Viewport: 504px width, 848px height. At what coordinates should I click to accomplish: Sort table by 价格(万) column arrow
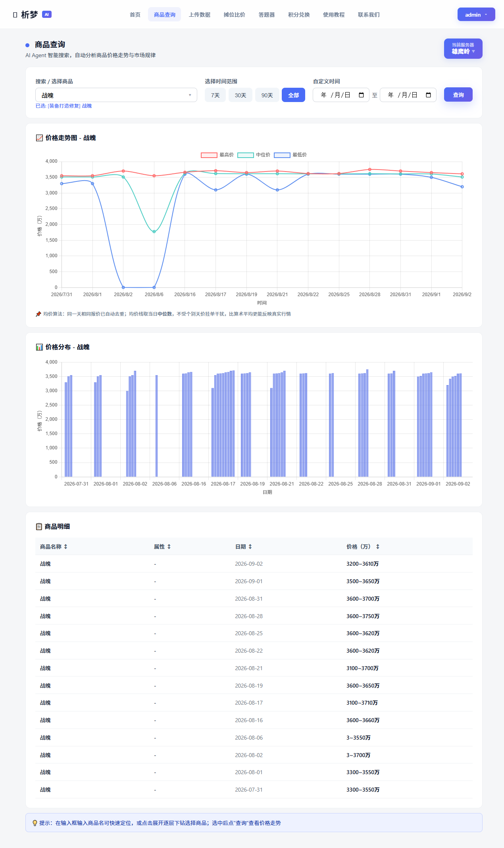[x=377, y=547]
